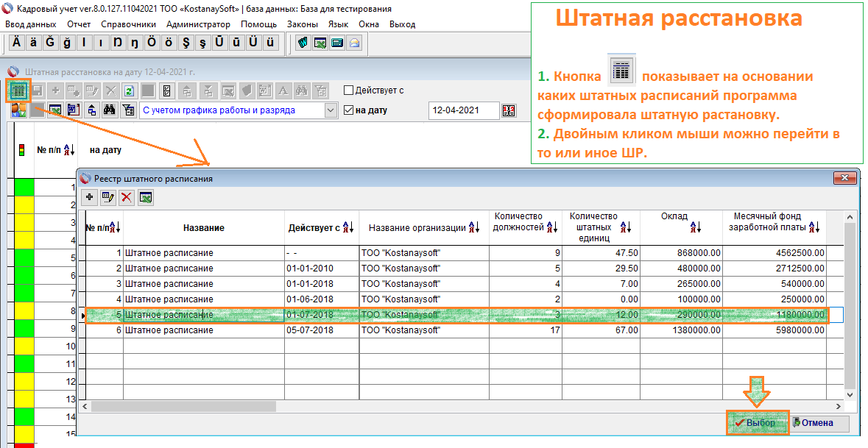
Task: Click the mail envelope icon in main toolbar
Action: coord(354,43)
